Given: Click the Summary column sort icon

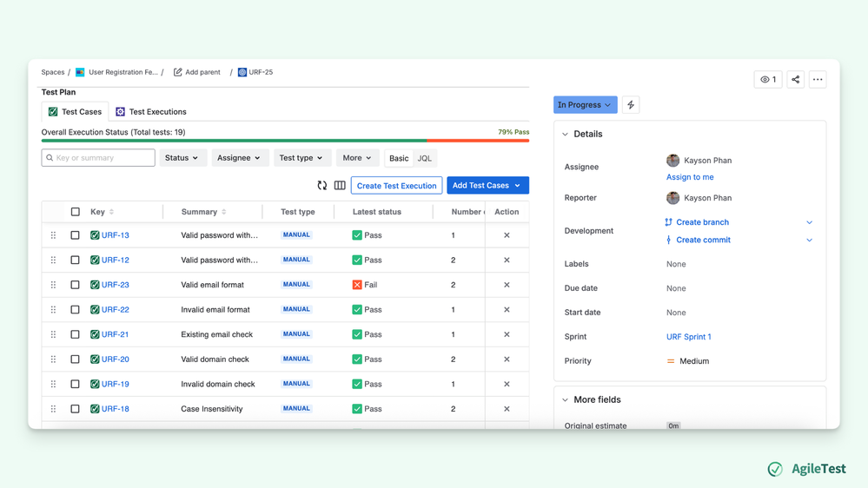Looking at the screenshot, I should pyautogui.click(x=223, y=212).
